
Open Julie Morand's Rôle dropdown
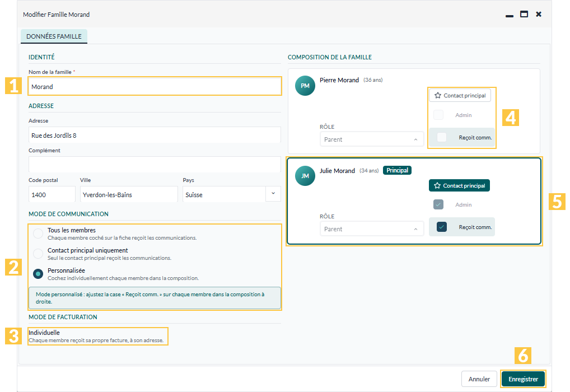point(372,229)
